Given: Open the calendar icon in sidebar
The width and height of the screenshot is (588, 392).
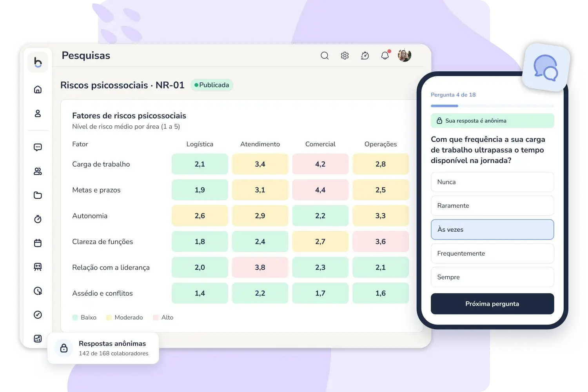Looking at the screenshot, I should click(38, 243).
